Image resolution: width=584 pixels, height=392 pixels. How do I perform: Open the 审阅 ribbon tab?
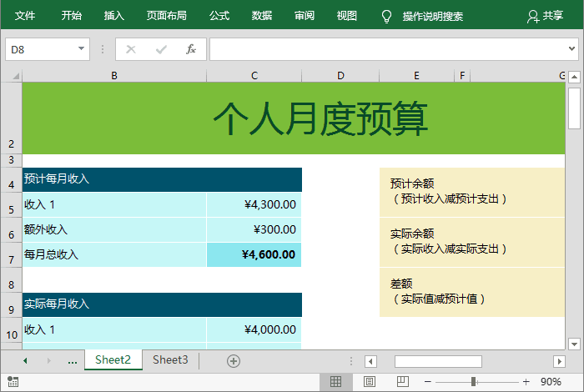pyautogui.click(x=305, y=16)
